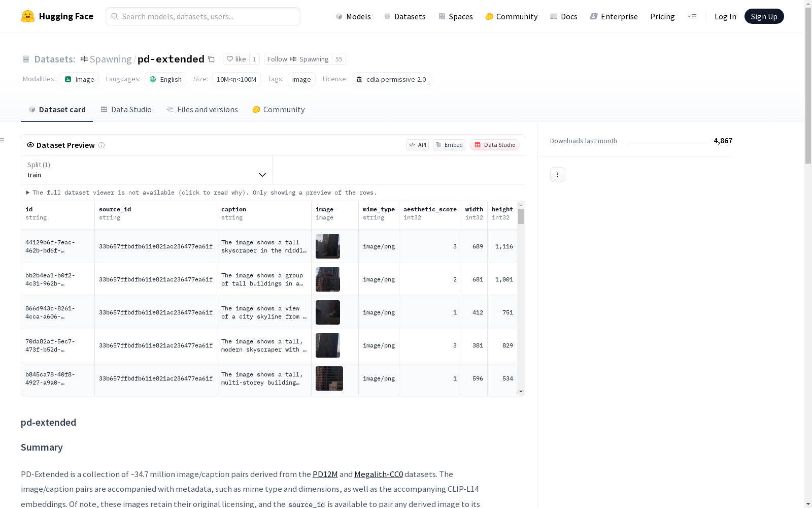Click the Summary heading

[x=42, y=447]
